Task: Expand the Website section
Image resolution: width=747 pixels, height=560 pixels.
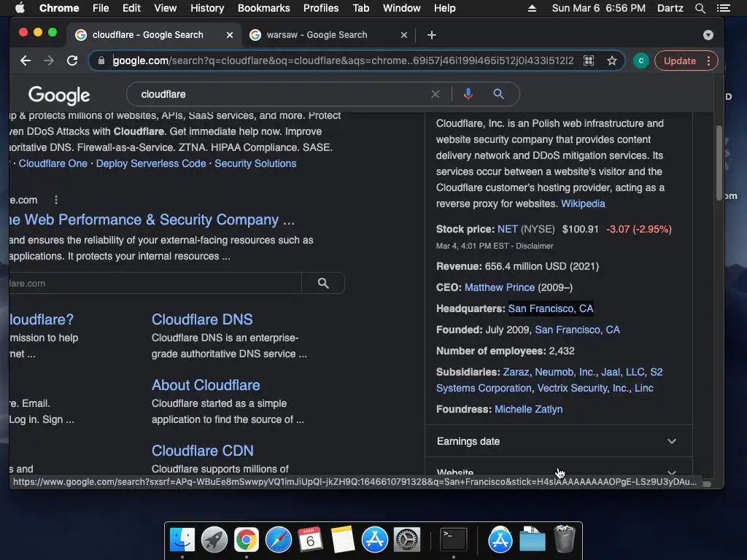Action: click(558, 469)
